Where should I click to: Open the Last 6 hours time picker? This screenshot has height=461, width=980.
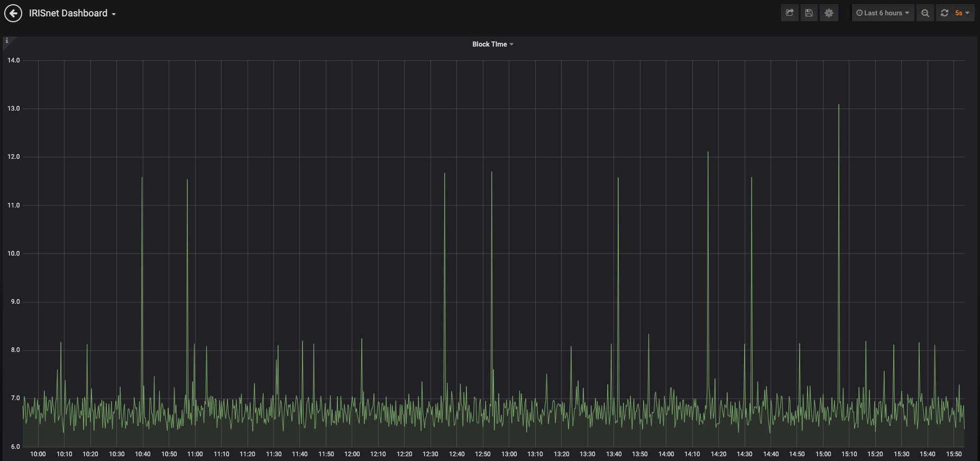pyautogui.click(x=883, y=13)
